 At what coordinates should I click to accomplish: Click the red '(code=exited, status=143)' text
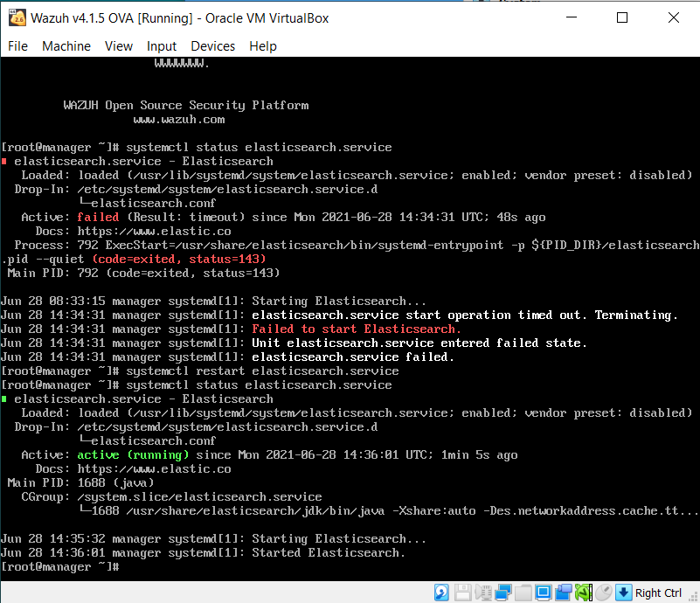[179, 259]
